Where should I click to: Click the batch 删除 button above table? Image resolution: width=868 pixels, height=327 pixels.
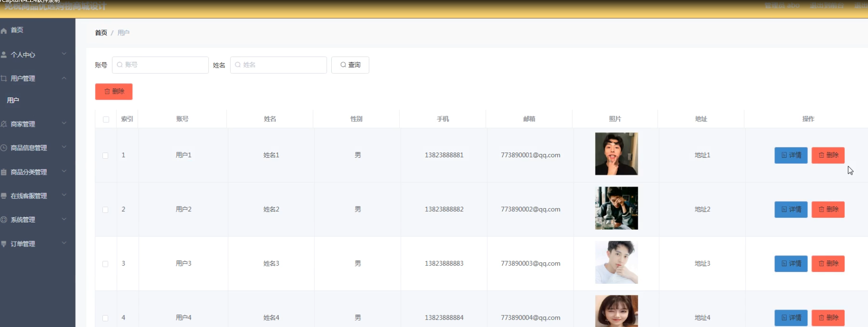[x=114, y=92]
